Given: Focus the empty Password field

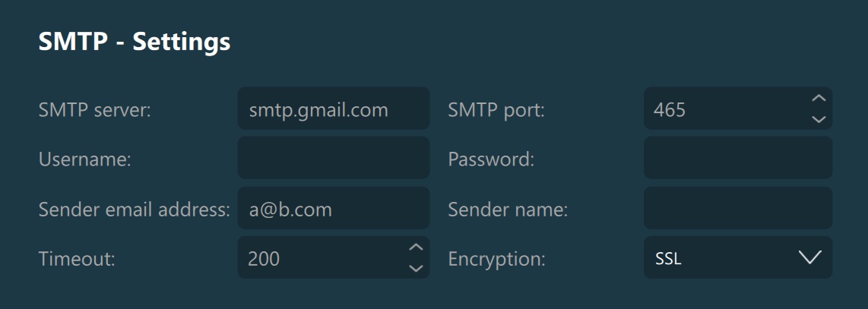Looking at the screenshot, I should 737,159.
